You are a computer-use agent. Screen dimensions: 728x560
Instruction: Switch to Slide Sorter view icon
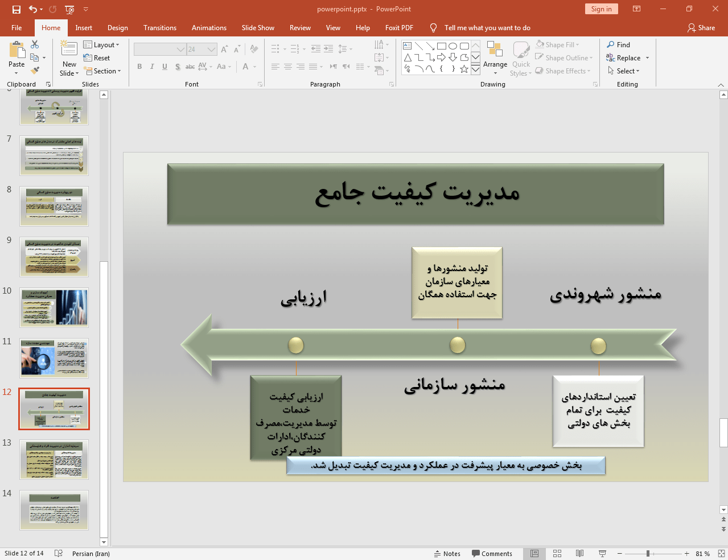(557, 554)
